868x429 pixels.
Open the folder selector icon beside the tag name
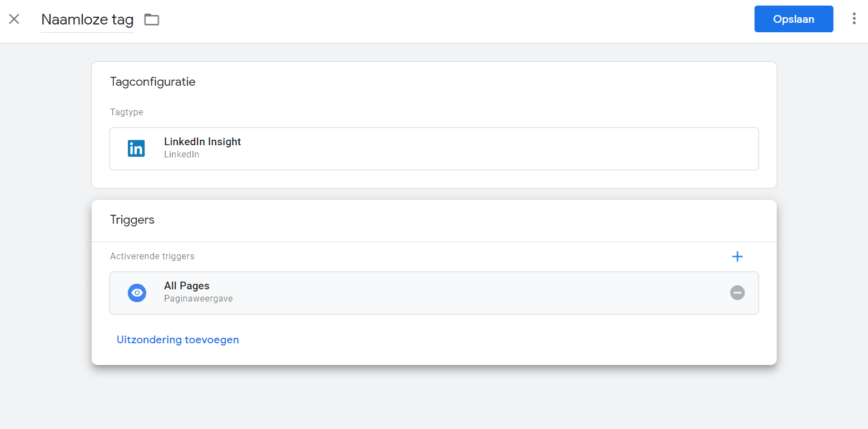click(x=151, y=19)
